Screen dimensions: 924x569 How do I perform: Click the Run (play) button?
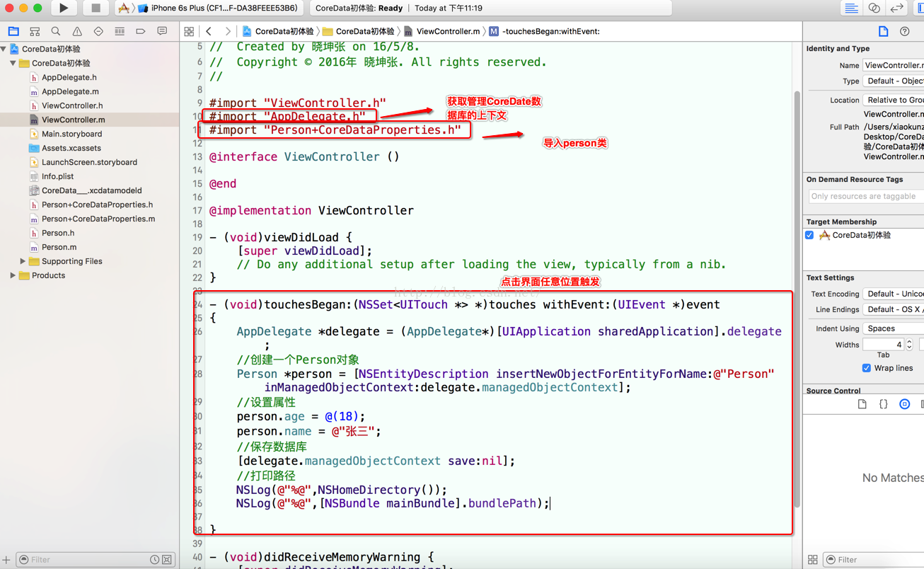(x=64, y=8)
